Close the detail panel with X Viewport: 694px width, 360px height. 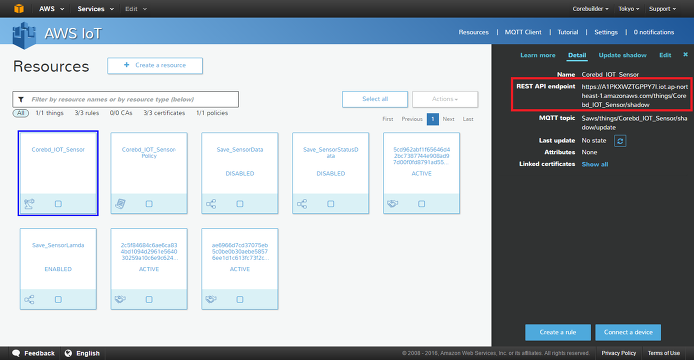click(x=686, y=54)
